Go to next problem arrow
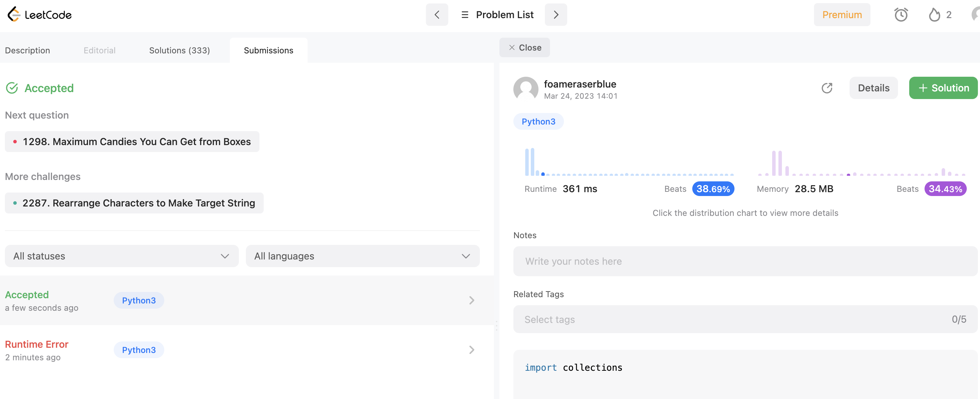Screen dimensions: 980x399 (x=556, y=14)
